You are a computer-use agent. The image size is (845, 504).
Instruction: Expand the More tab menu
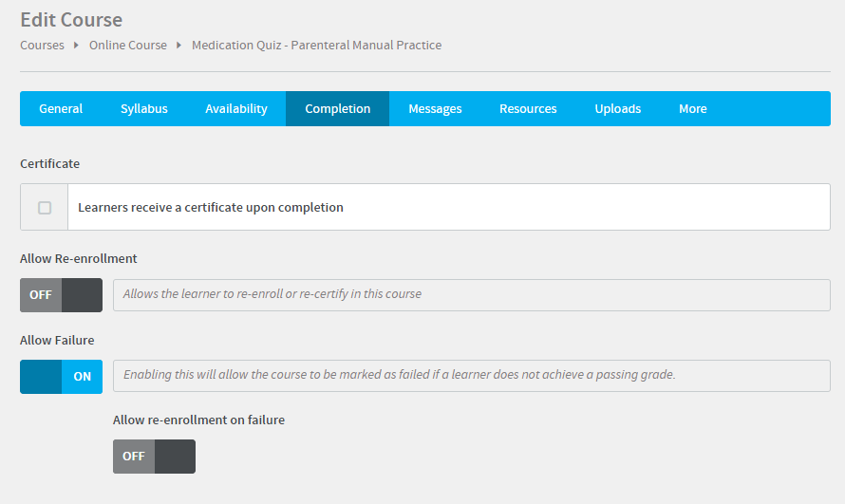pos(692,109)
